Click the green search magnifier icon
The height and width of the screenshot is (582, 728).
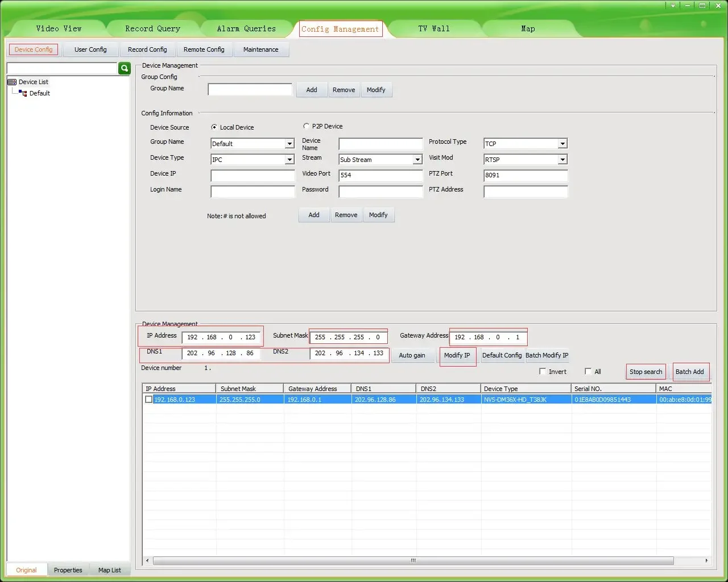tap(125, 68)
